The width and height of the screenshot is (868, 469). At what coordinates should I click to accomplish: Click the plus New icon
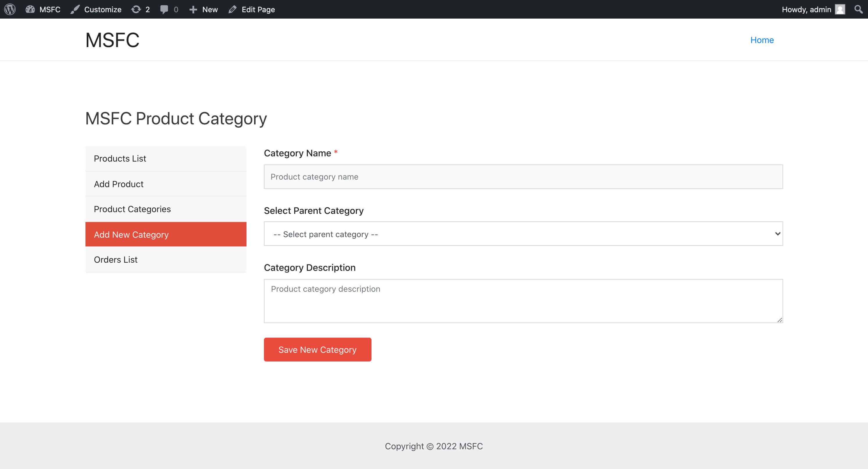(193, 9)
